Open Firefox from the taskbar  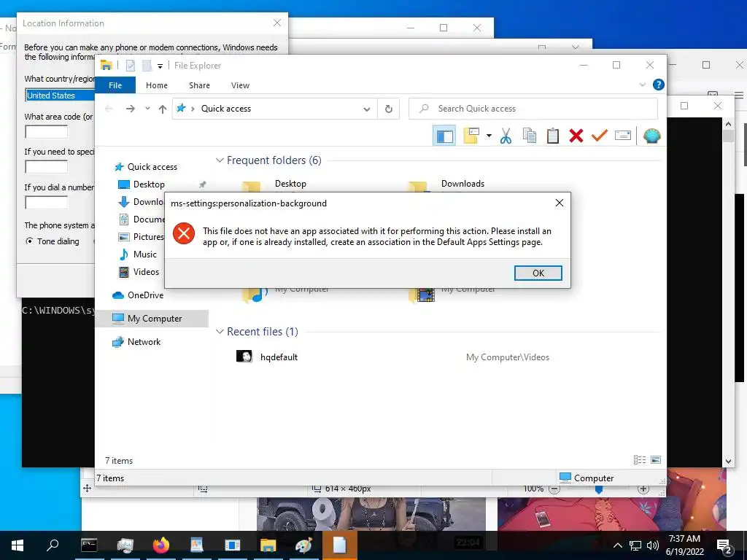[x=161, y=545]
